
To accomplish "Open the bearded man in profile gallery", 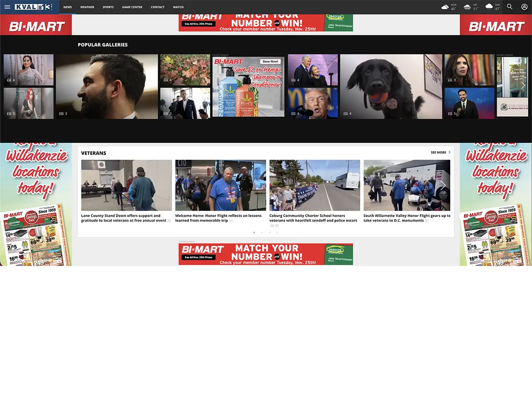I will 107,87.
